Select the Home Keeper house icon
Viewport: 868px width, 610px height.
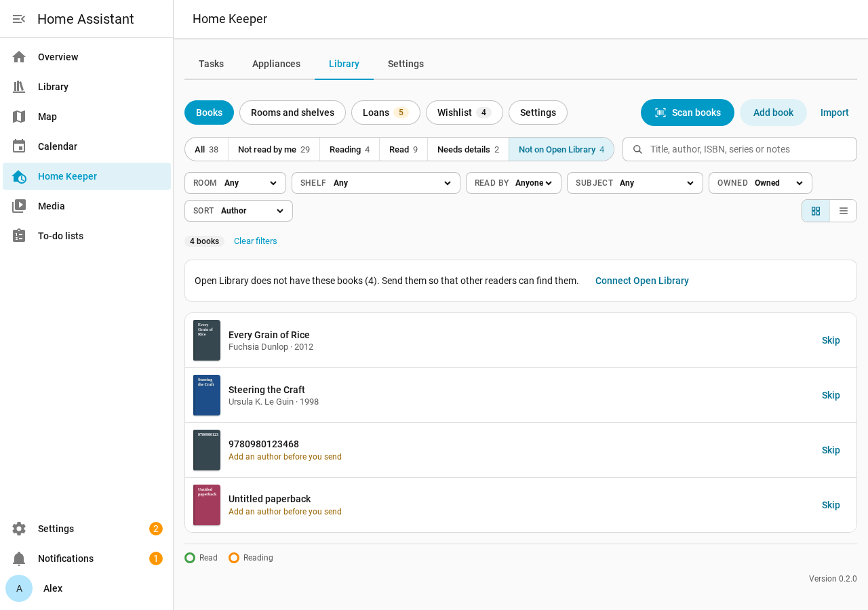pos(19,176)
